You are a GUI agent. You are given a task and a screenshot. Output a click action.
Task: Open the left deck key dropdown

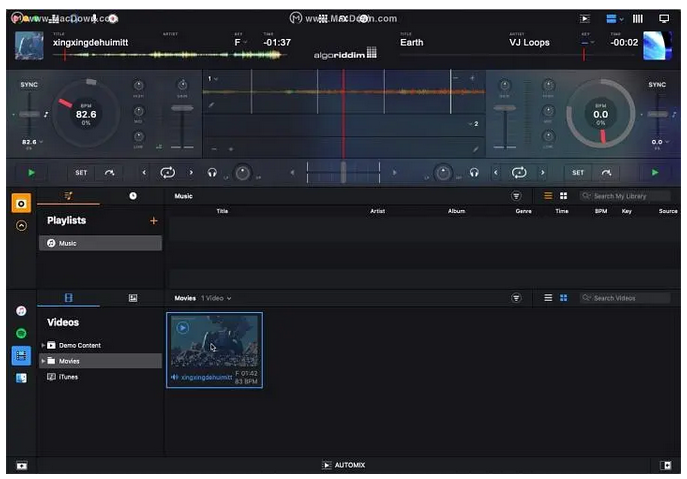(240, 43)
